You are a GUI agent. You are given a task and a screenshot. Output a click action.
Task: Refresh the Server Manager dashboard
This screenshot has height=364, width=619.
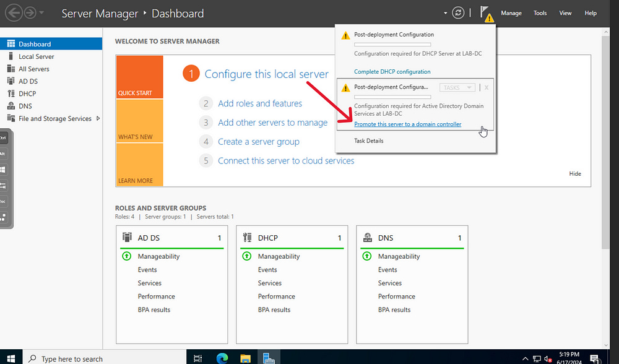458,13
